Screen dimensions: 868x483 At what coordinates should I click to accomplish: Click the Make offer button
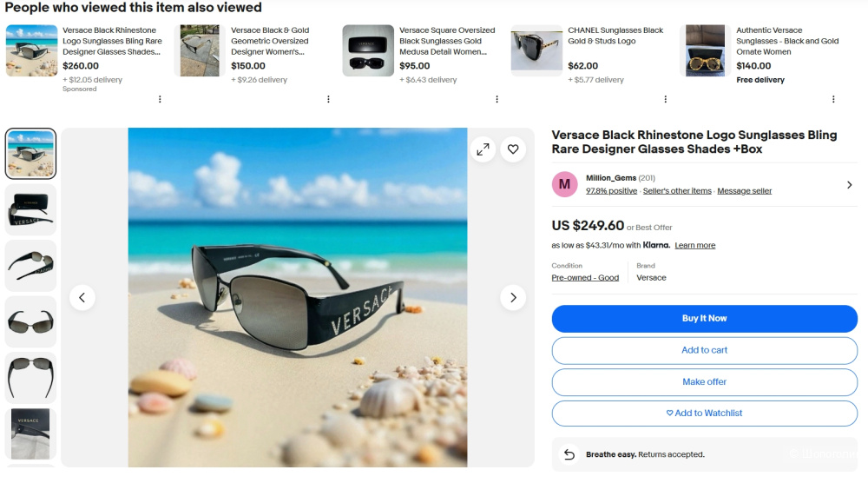click(x=704, y=382)
